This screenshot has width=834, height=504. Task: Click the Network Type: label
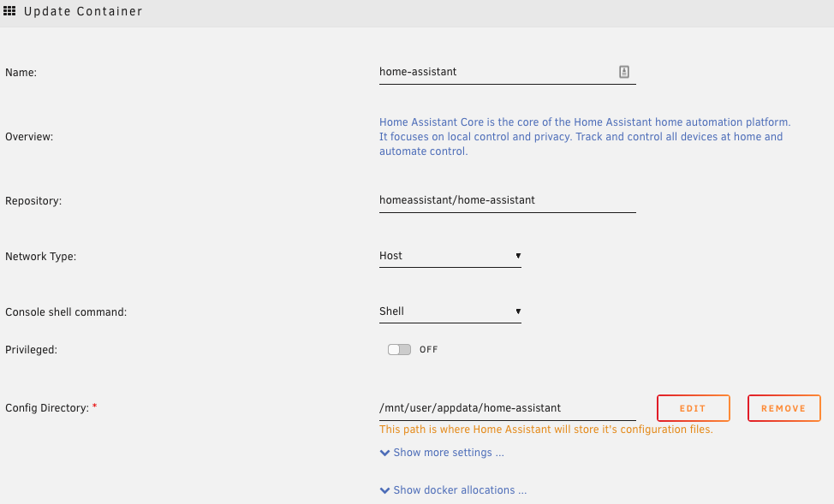coord(41,256)
